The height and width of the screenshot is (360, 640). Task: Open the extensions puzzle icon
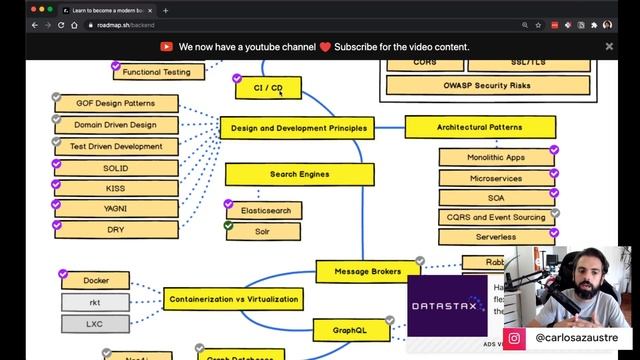594,25
